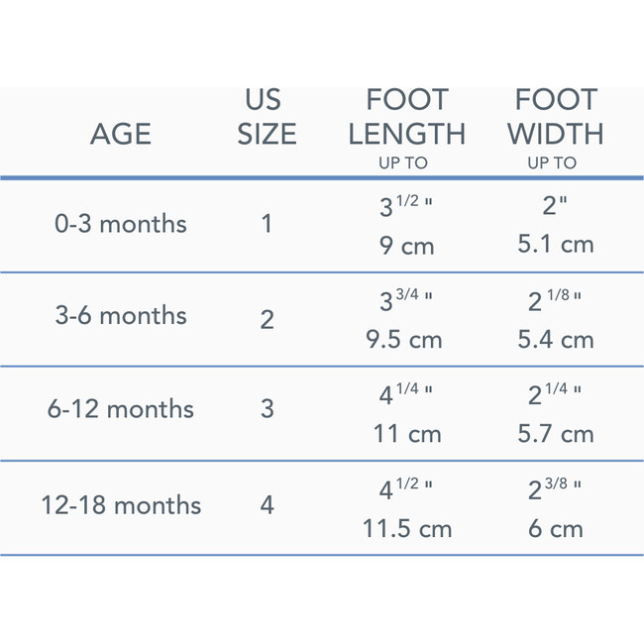Select the 5.7 cm foot width
The width and height of the screenshot is (644, 644).
point(556,434)
